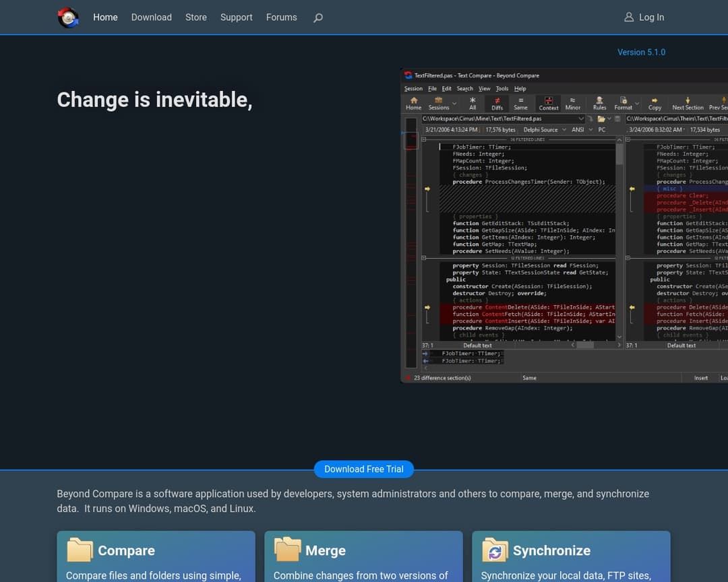Image resolution: width=728 pixels, height=582 pixels.
Task: Click the Synchronize card folder icon
Action: pos(495,550)
